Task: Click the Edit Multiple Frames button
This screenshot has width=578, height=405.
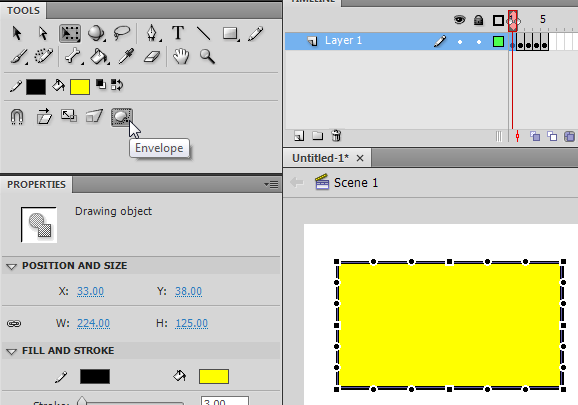Action: coord(569,136)
